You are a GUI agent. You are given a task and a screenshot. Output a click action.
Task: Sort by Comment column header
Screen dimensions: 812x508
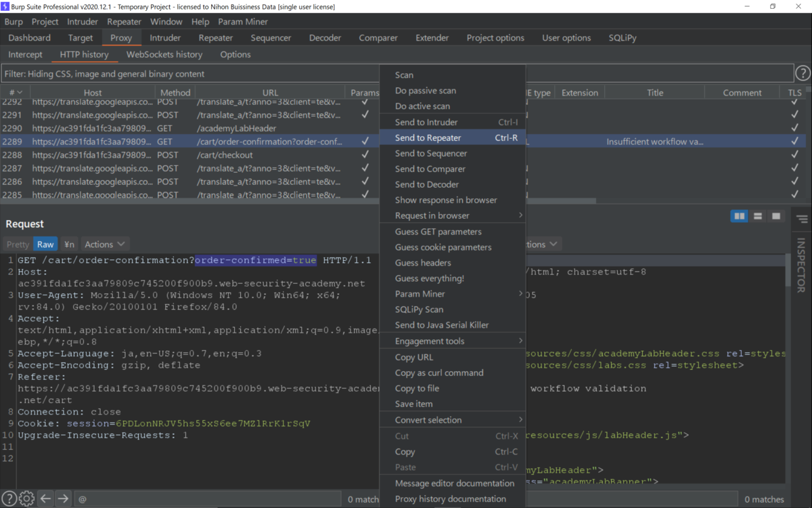point(742,93)
